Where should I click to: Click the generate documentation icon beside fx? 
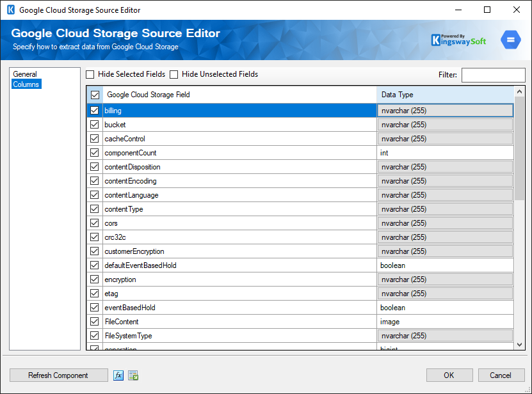[x=133, y=375]
